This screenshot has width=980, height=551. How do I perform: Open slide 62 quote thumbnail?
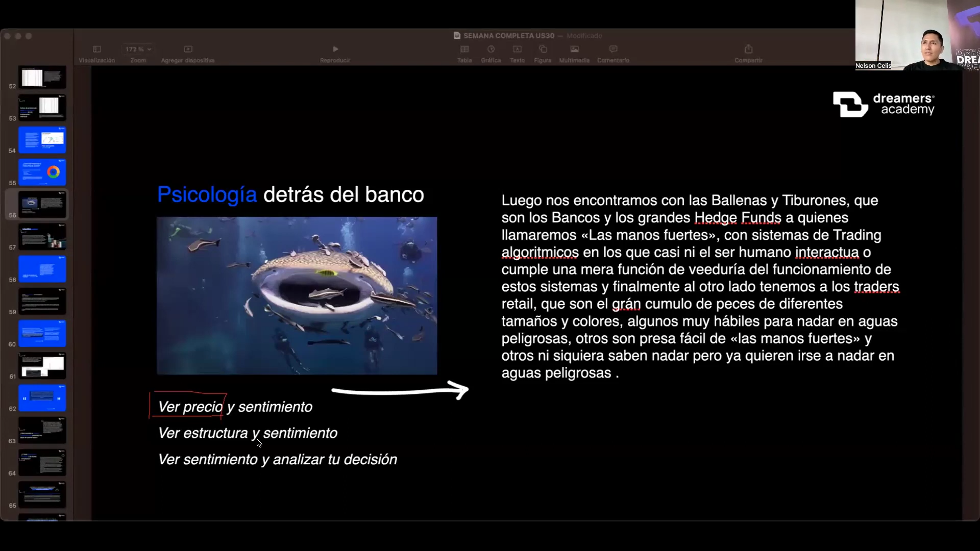point(42,398)
